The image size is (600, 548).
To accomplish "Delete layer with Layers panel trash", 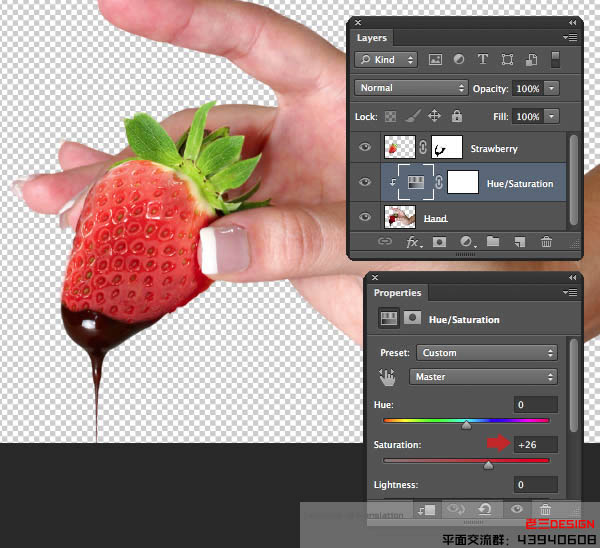I will [546, 241].
